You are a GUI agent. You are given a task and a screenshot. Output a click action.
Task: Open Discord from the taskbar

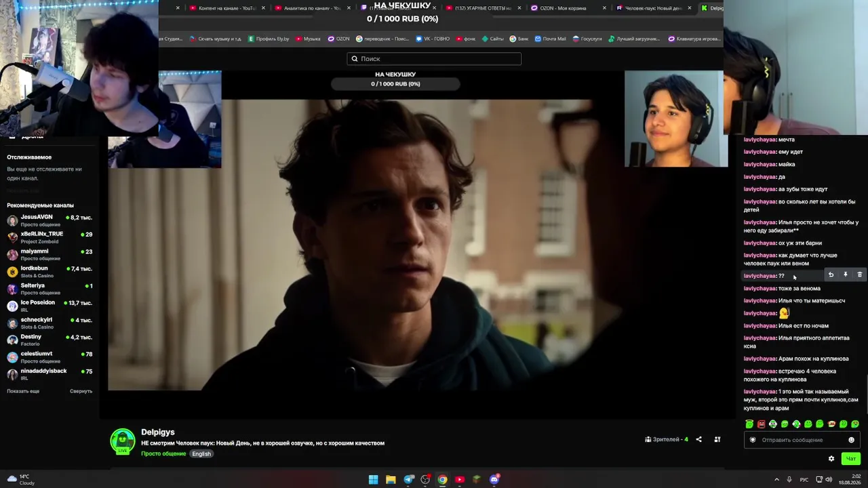tap(494, 479)
